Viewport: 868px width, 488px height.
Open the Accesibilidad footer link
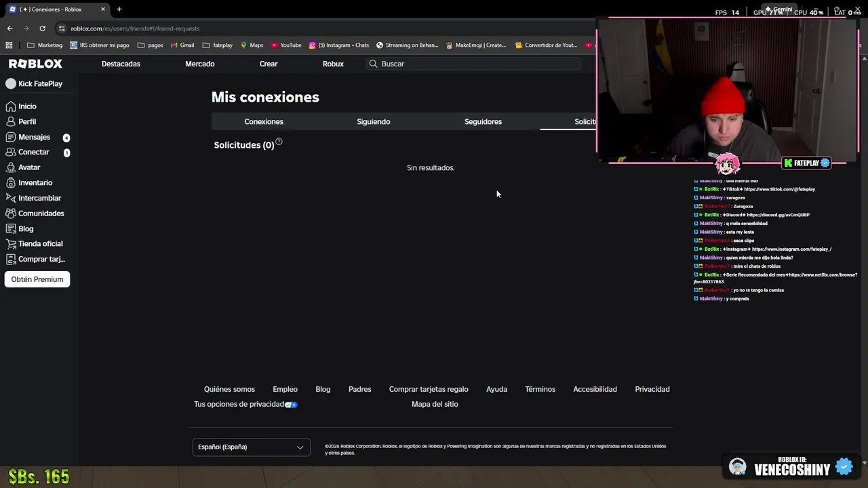point(595,389)
